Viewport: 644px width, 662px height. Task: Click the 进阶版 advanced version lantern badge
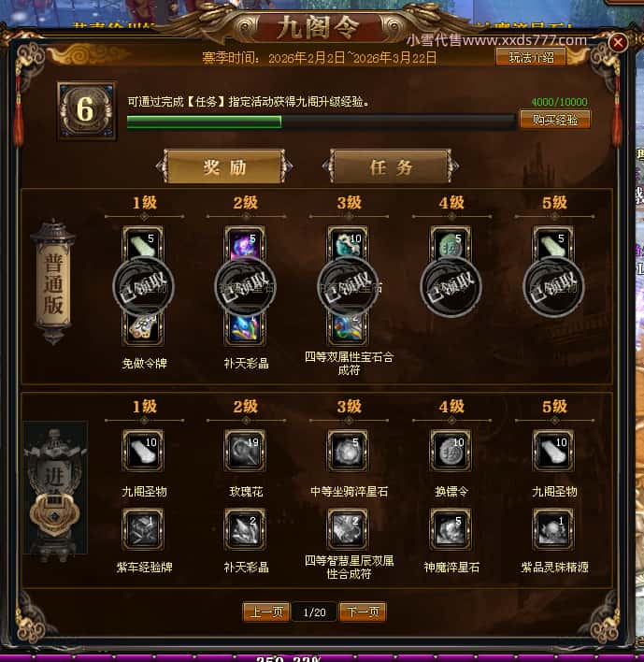[x=54, y=490]
